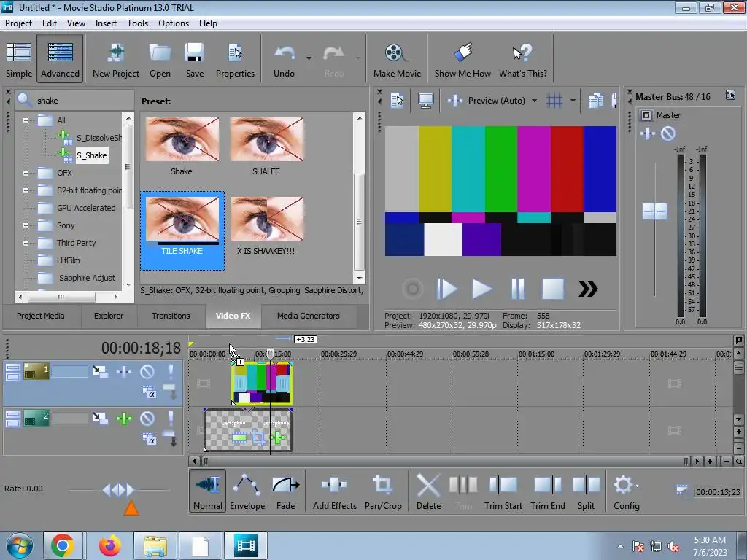Copy snapshot to clipboard icon
Viewport: 747px width, 560px height.
pyautogui.click(x=595, y=101)
